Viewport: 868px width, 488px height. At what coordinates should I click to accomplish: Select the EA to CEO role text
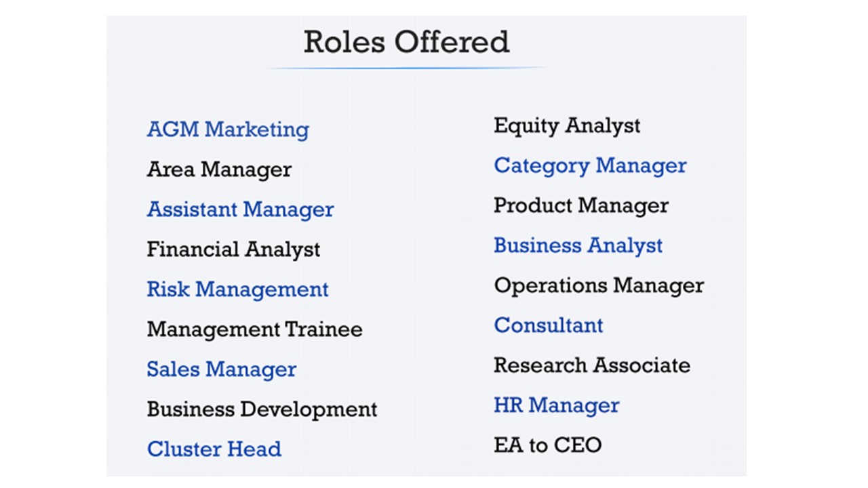pyautogui.click(x=547, y=445)
